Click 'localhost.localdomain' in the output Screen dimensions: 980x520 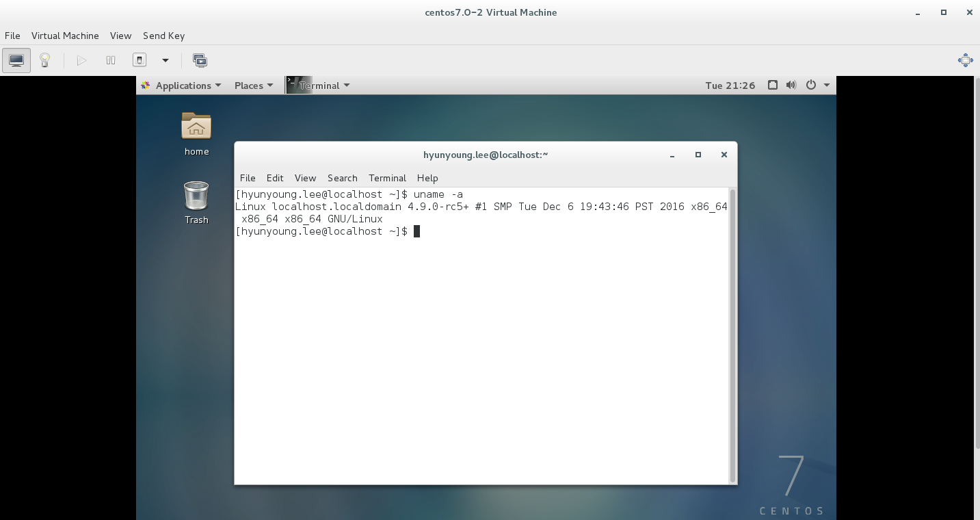click(336, 207)
